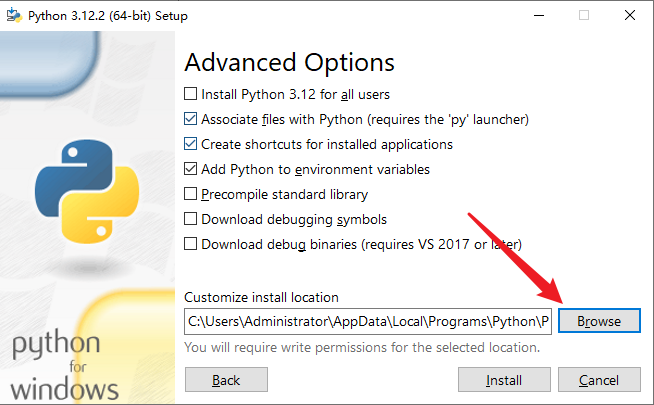
Task: Tick Download debug binaries checkbox
Action: click(191, 245)
